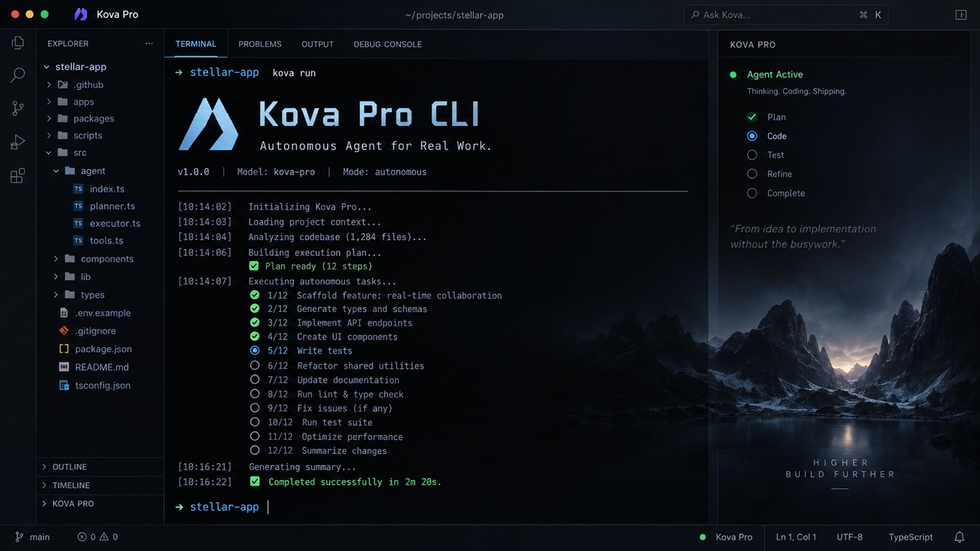The height and width of the screenshot is (551, 980).
Task: Open the Search magnifier in activity bar
Action: pyautogui.click(x=18, y=75)
